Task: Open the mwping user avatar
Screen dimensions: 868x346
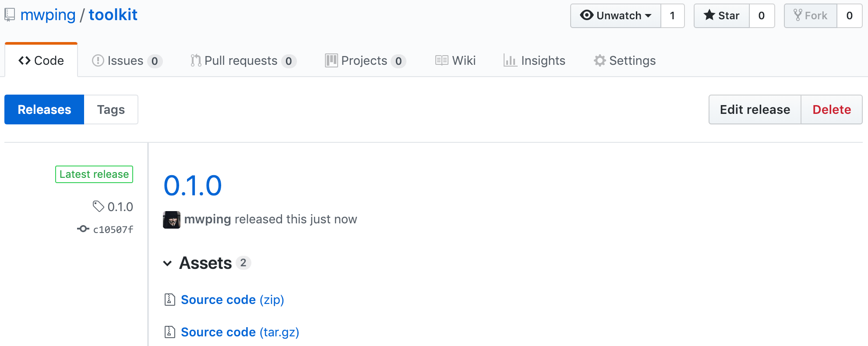Action: tap(172, 219)
